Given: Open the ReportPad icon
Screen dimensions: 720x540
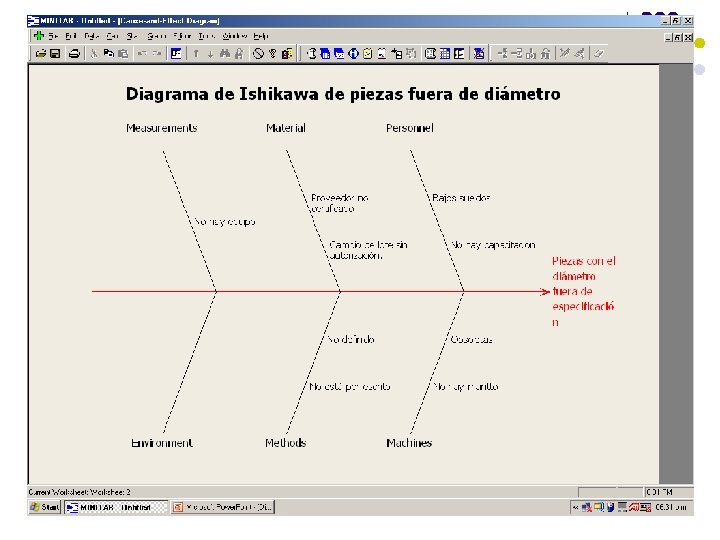Looking at the screenshot, I should pos(382,54).
